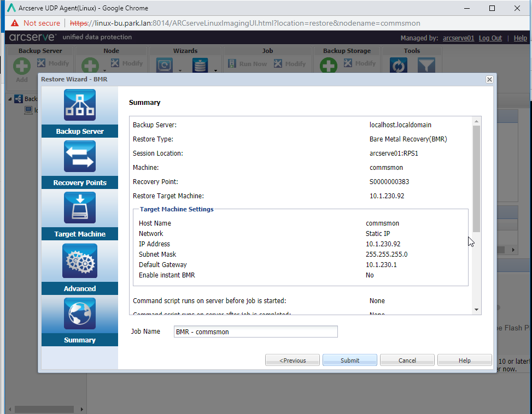The width and height of the screenshot is (532, 414).
Task: Select the Recovery Points step icon
Action: [80, 156]
